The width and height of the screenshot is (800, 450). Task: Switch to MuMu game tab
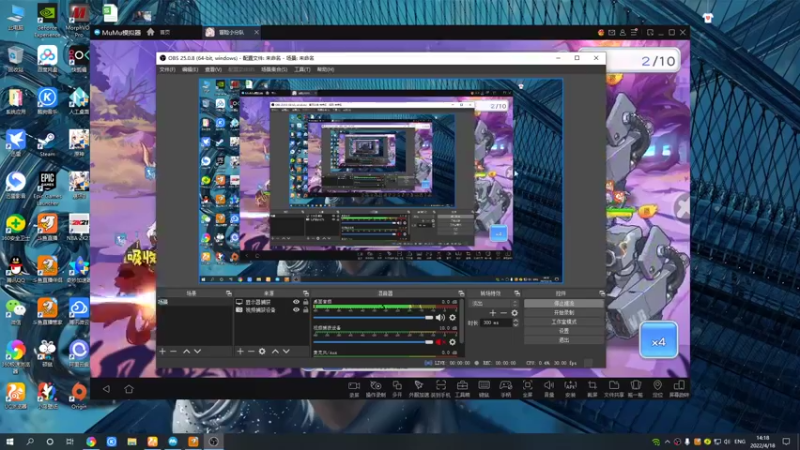coord(231,32)
